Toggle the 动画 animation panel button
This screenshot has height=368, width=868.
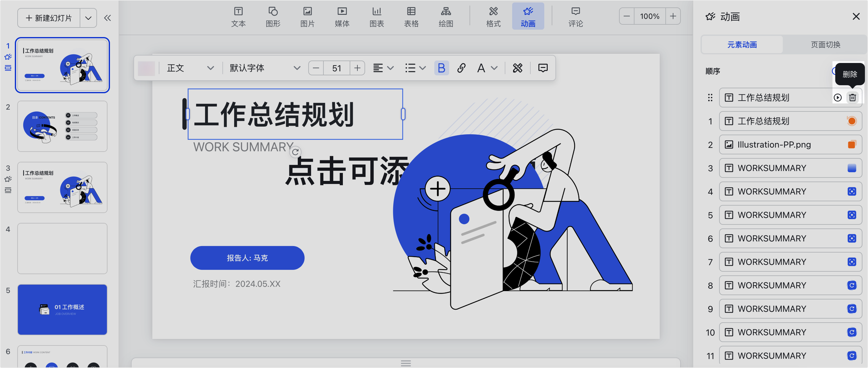point(528,16)
